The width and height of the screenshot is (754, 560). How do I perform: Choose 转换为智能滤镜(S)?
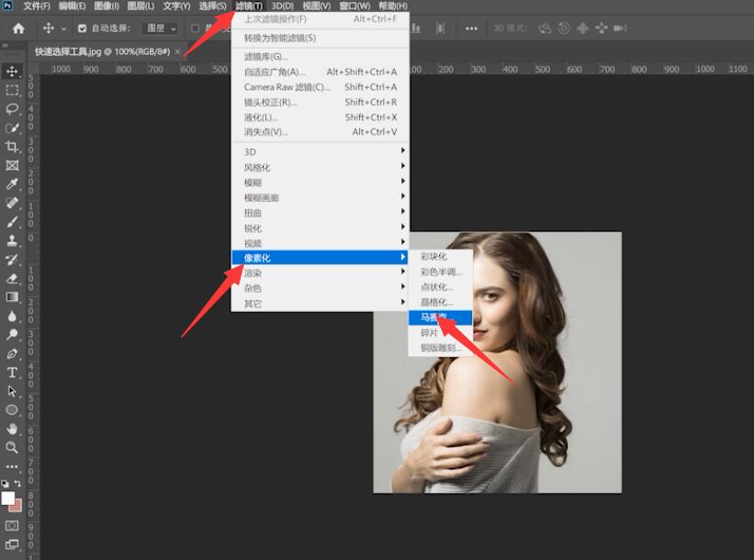(320, 38)
